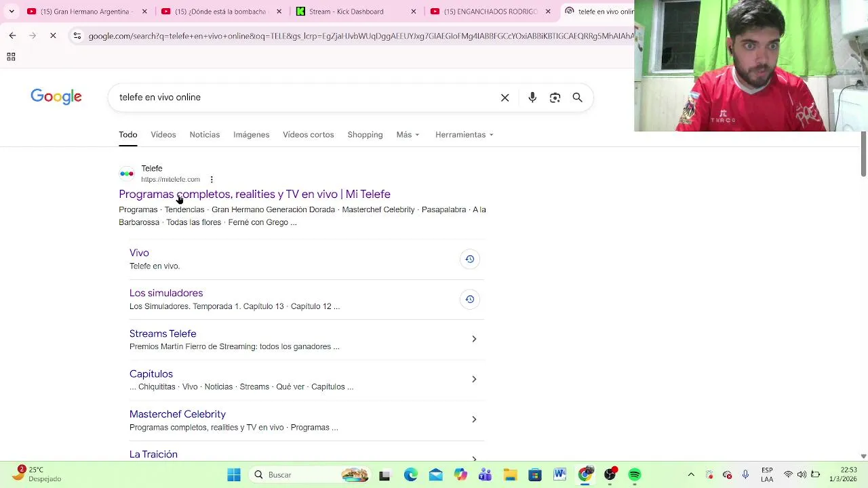Open Microsoft Store from the taskbar

coord(535,475)
